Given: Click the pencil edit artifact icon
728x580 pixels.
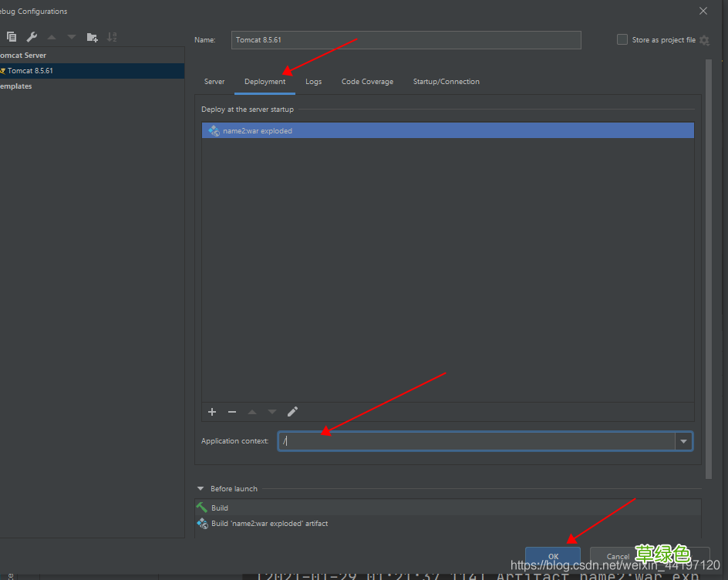Looking at the screenshot, I should point(292,412).
